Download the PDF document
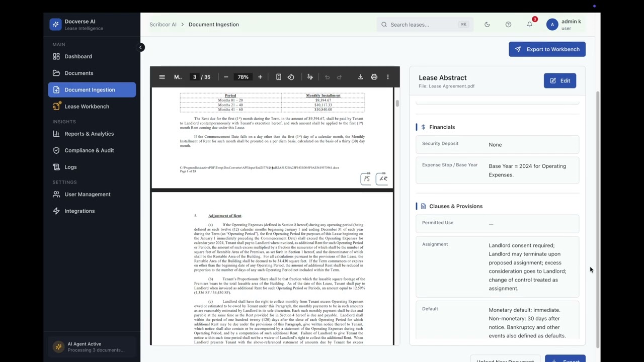Viewport: 644px width, 362px height. pos(360,77)
